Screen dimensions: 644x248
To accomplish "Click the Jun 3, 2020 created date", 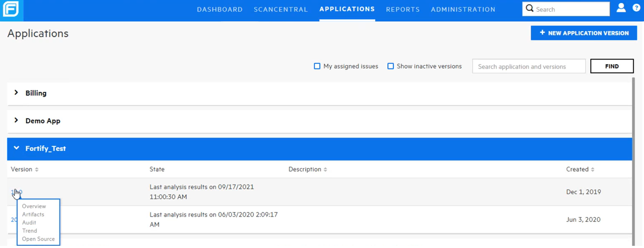I will coord(583,220).
